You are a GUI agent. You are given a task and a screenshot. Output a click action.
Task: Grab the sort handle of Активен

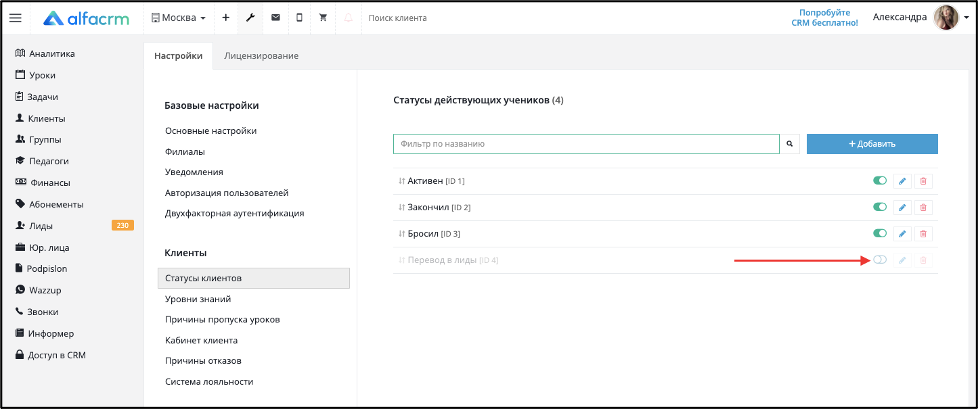tap(401, 181)
